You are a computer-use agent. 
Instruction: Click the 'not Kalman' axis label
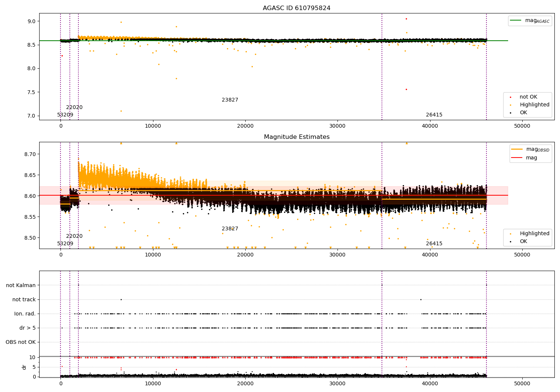(x=21, y=286)
